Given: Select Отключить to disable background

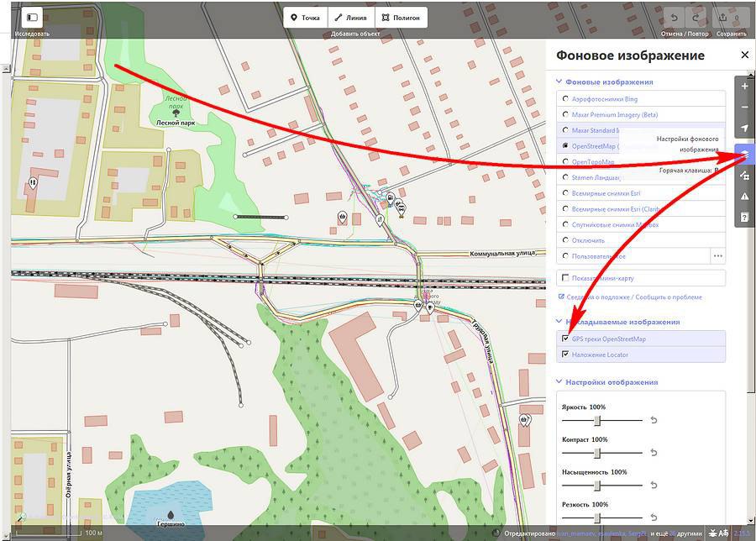Looking at the screenshot, I should tap(641, 240).
